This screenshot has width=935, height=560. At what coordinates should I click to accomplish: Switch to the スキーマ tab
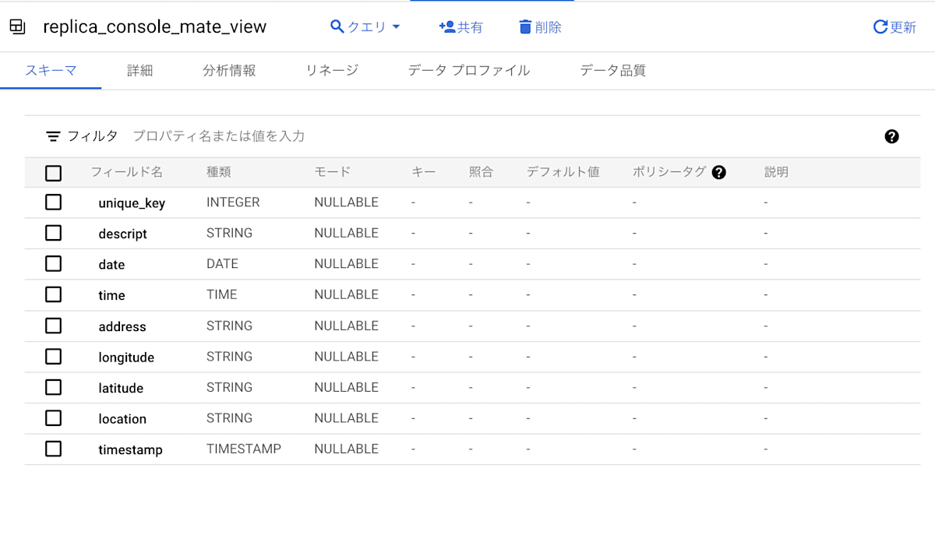click(x=51, y=70)
